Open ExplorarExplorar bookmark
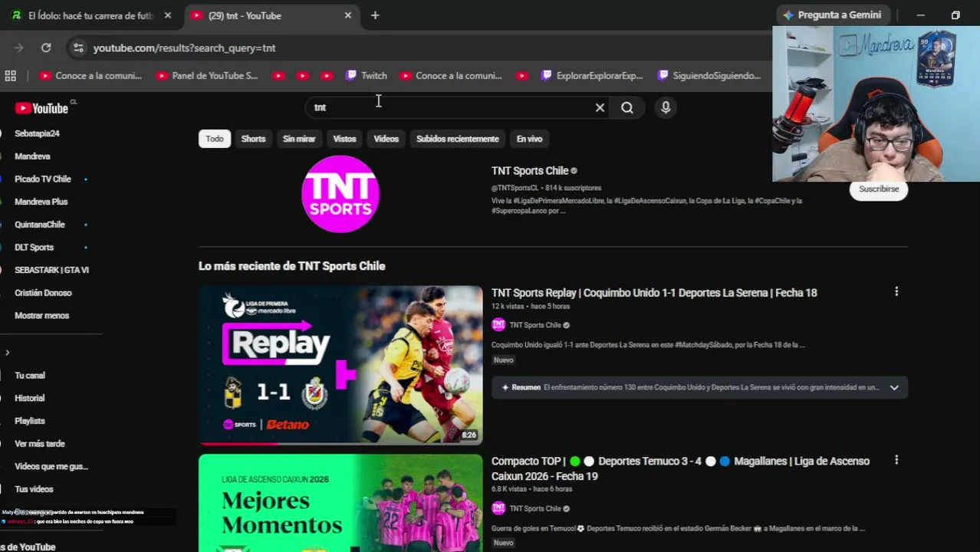This screenshot has width=980, height=552. click(x=592, y=75)
